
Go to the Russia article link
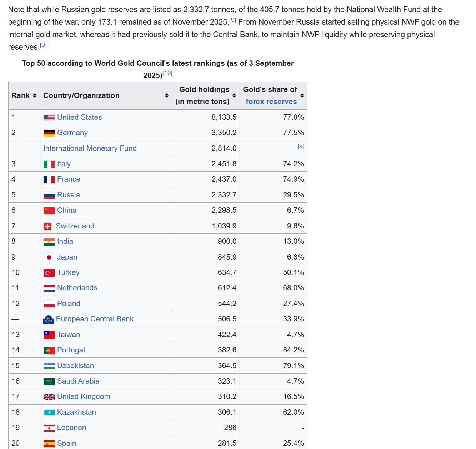pos(69,195)
